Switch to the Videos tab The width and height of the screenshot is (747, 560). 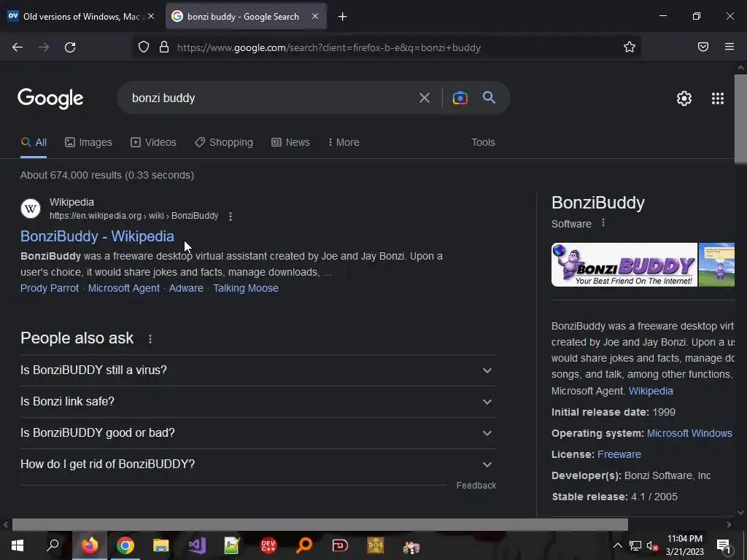153,142
